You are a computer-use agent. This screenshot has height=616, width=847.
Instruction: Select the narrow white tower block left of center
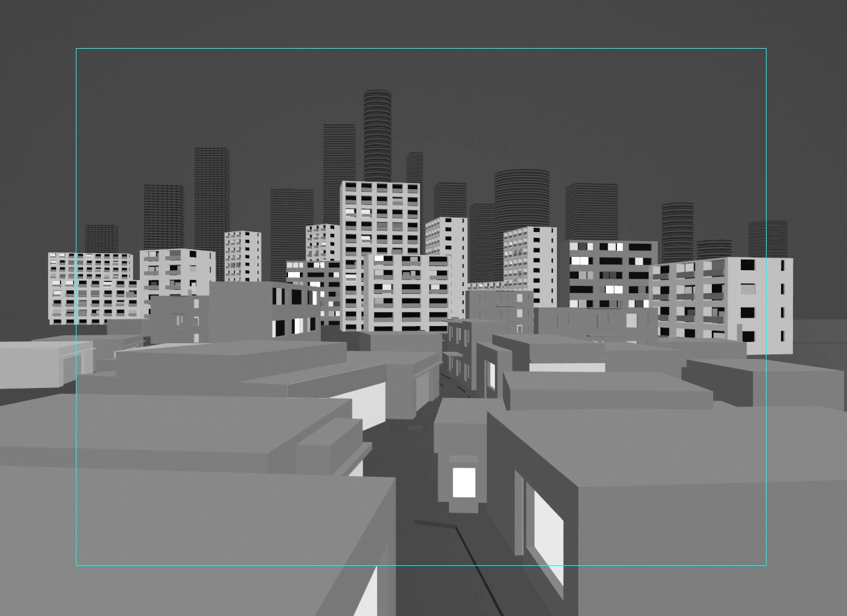tap(243, 256)
